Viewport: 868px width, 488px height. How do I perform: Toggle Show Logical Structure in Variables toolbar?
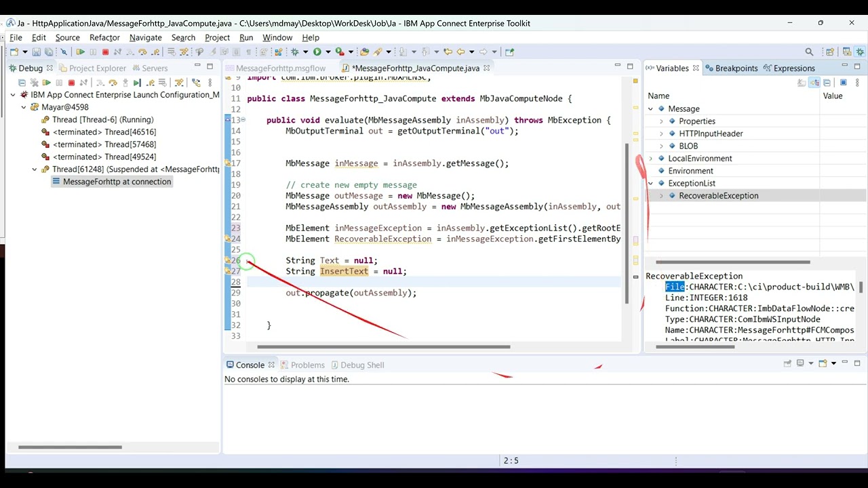click(x=814, y=83)
